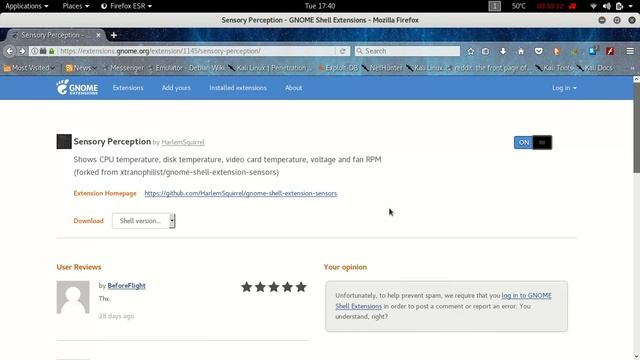The image size is (640, 360).
Task: Open the Kali Tools bookmark
Action: pyautogui.click(x=555, y=68)
